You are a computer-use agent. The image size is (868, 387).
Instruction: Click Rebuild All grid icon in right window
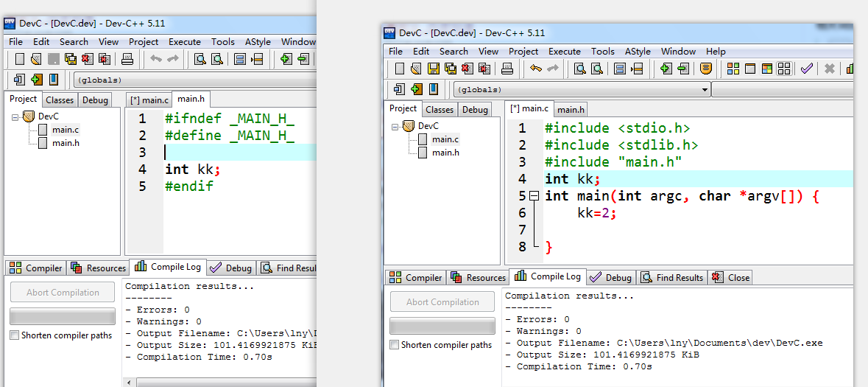pos(784,69)
